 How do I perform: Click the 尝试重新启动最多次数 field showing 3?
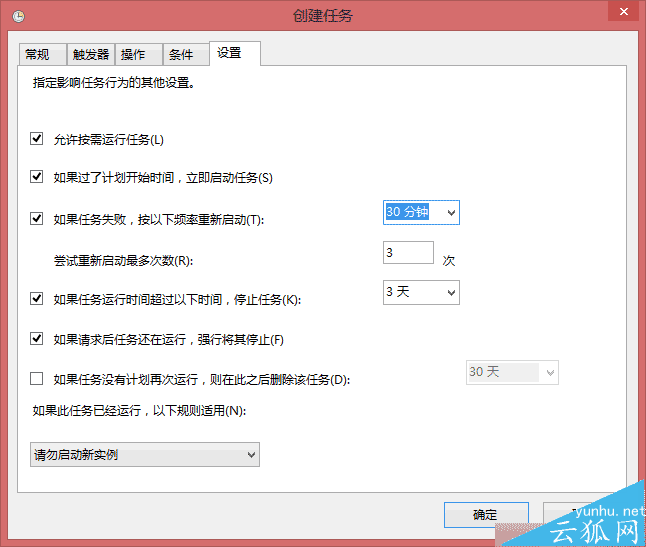pyautogui.click(x=408, y=252)
